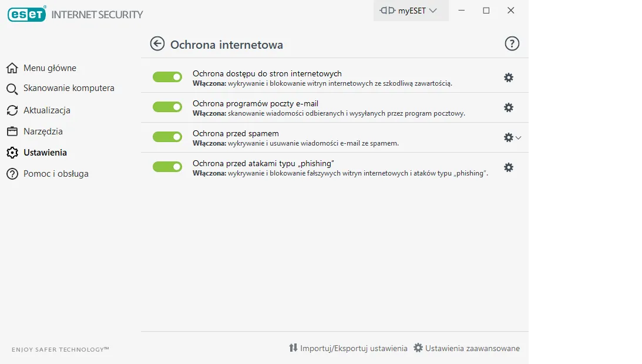Open settings gear for phishing protection
The width and height of the screenshot is (642, 364).
[509, 167]
